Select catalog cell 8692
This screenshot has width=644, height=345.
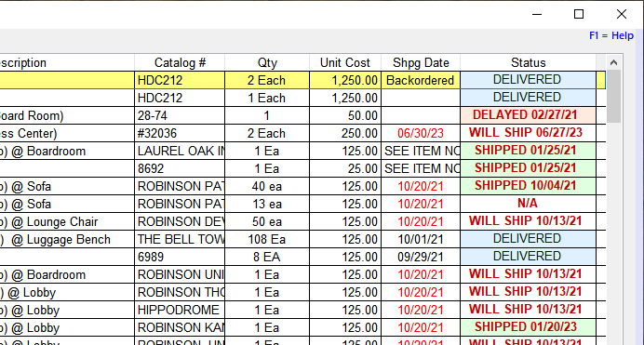(x=180, y=168)
